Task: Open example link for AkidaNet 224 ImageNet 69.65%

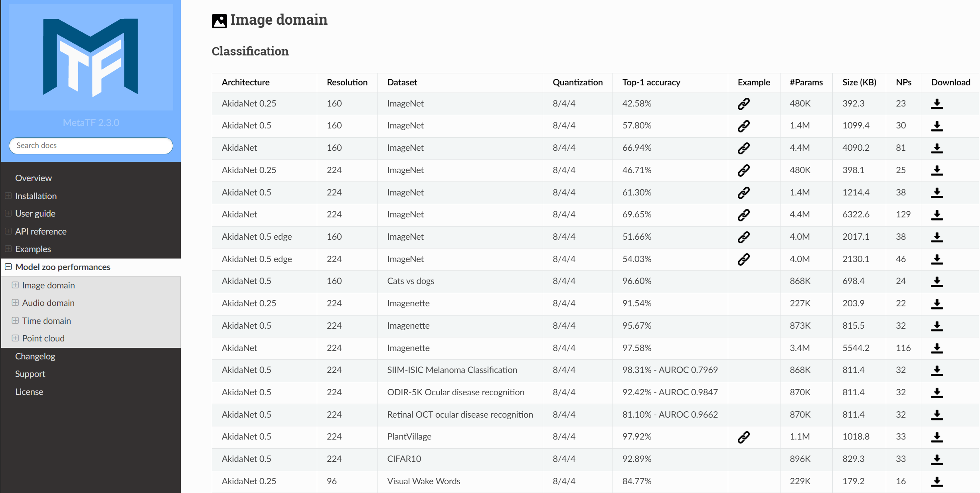Action: (743, 215)
